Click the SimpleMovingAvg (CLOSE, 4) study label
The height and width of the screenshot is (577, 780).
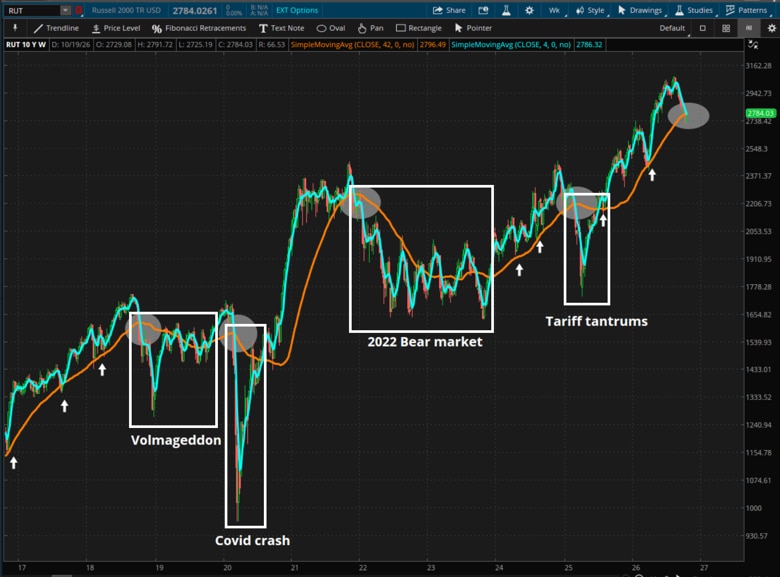tap(511, 45)
